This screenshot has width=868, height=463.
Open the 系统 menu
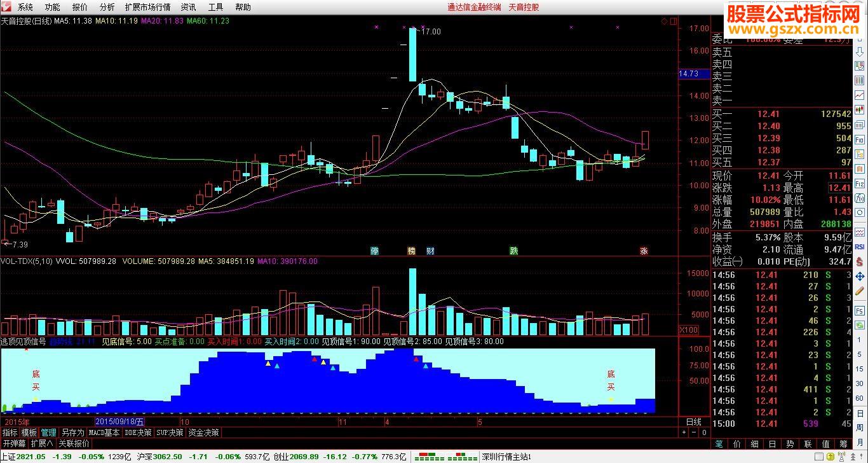tap(25, 7)
